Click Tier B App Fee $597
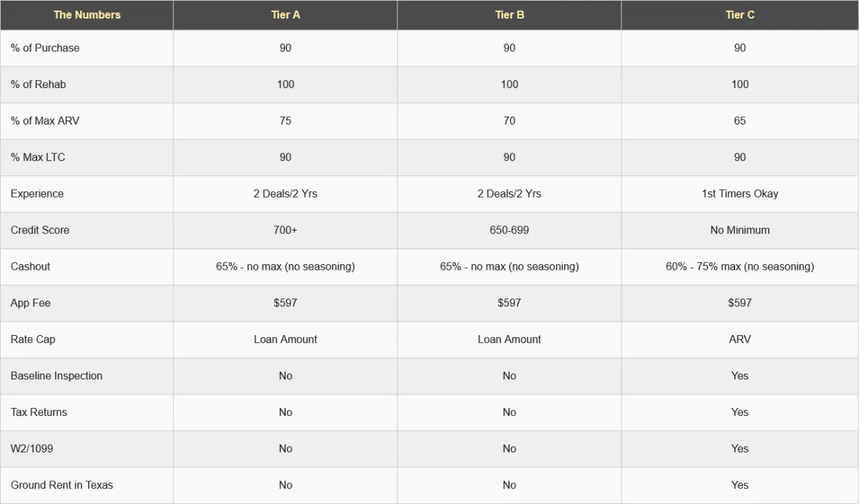This screenshot has height=504, width=859. pos(509,303)
